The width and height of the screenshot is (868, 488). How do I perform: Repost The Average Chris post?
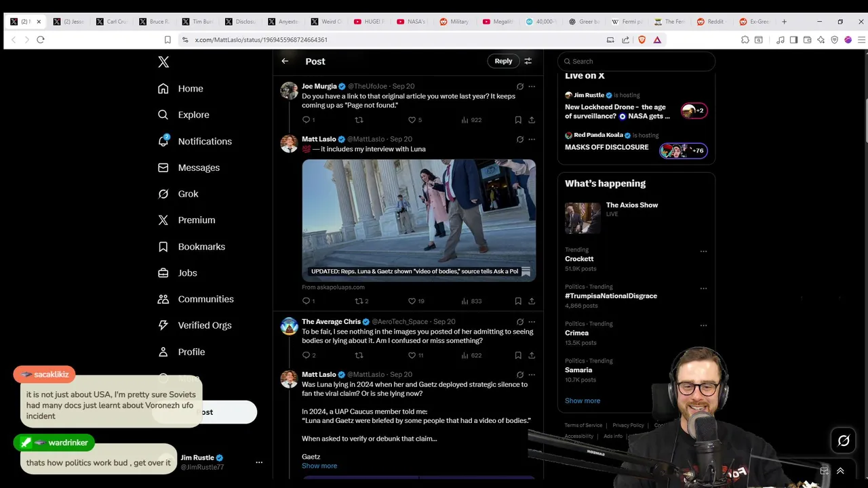(x=359, y=355)
